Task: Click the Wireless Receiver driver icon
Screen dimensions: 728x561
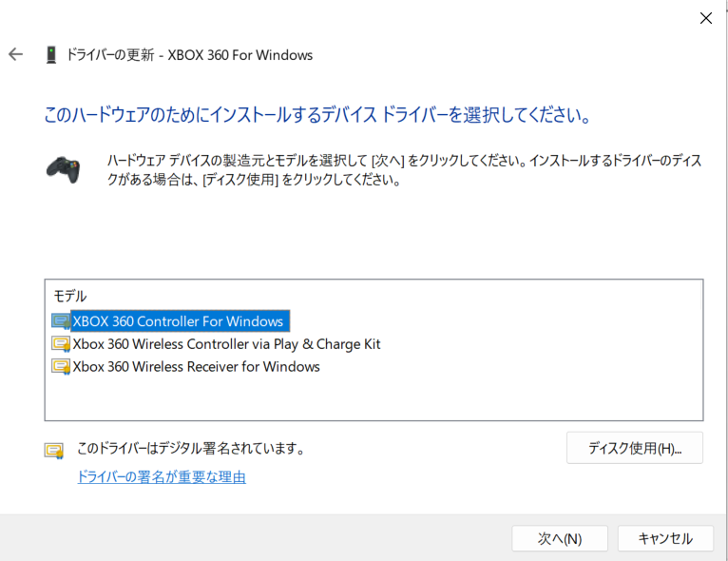Action: coord(61,367)
